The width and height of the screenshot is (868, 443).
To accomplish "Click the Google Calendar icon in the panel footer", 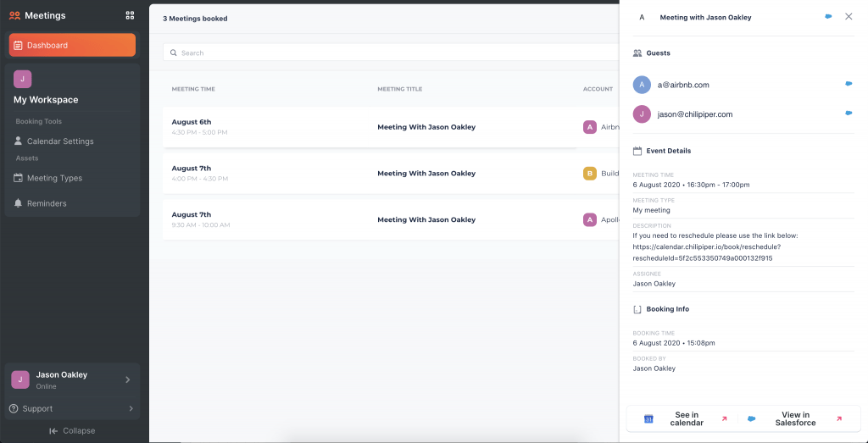I will pyautogui.click(x=648, y=418).
